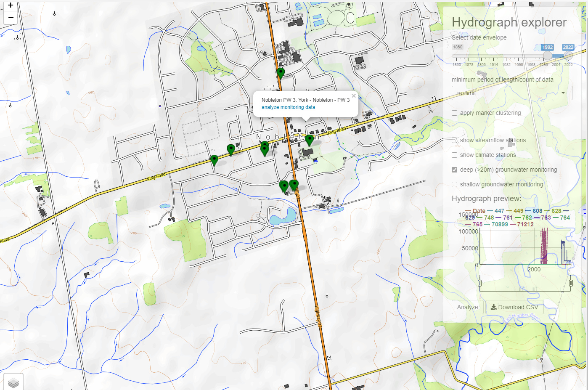Select the second green marker from the west on King Road
The width and height of the screenshot is (588, 390).
(x=230, y=150)
